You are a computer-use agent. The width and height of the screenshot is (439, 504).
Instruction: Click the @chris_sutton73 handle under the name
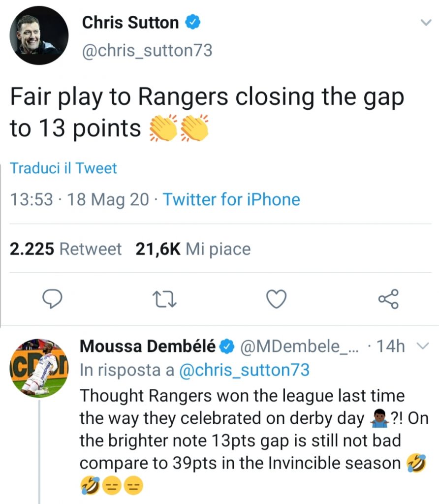click(x=146, y=50)
